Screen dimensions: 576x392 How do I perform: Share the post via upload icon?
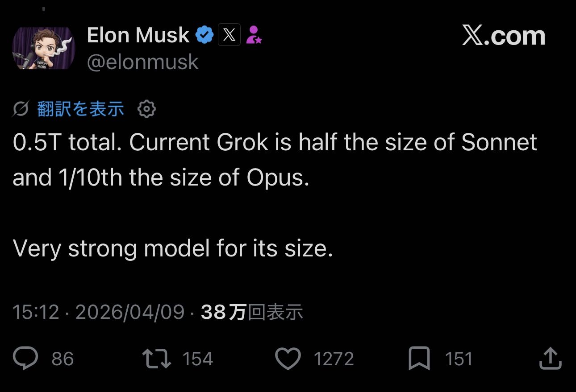550,359
